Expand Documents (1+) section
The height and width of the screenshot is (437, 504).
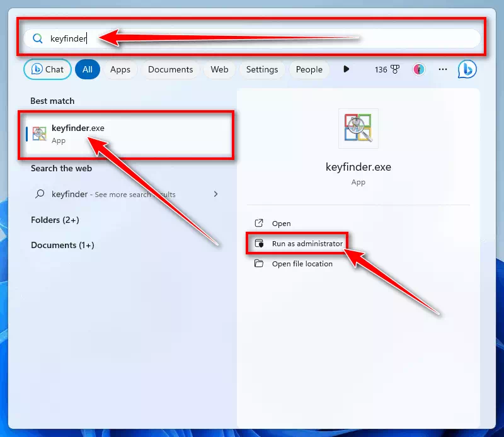62,245
